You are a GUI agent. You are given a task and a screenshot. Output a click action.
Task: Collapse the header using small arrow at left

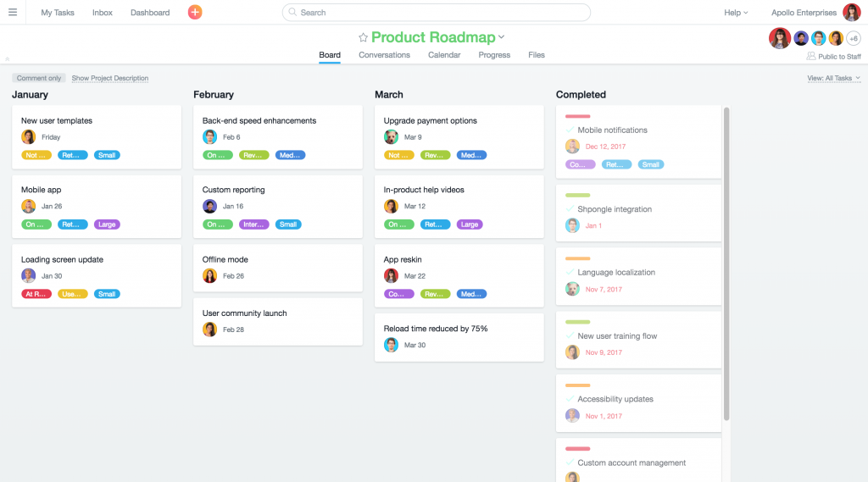tap(7, 58)
